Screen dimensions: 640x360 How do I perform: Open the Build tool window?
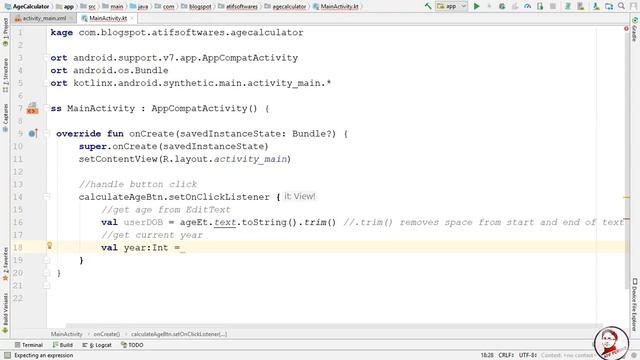(62, 345)
